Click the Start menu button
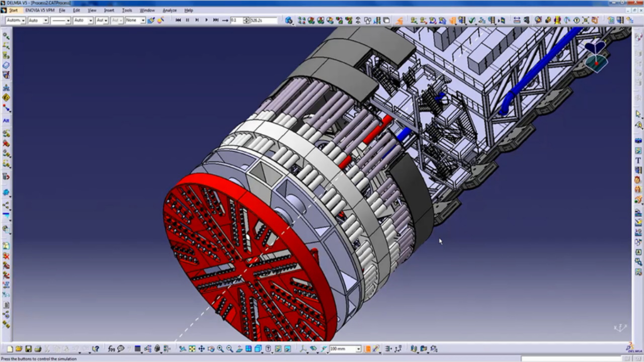This screenshot has width=644, height=362. [x=13, y=10]
